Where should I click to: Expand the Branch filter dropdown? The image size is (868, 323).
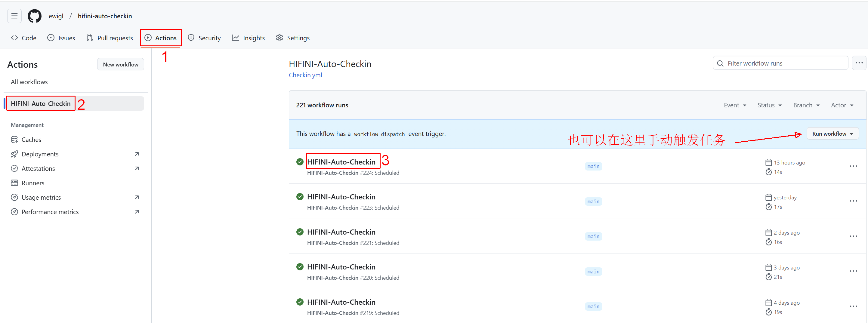806,105
